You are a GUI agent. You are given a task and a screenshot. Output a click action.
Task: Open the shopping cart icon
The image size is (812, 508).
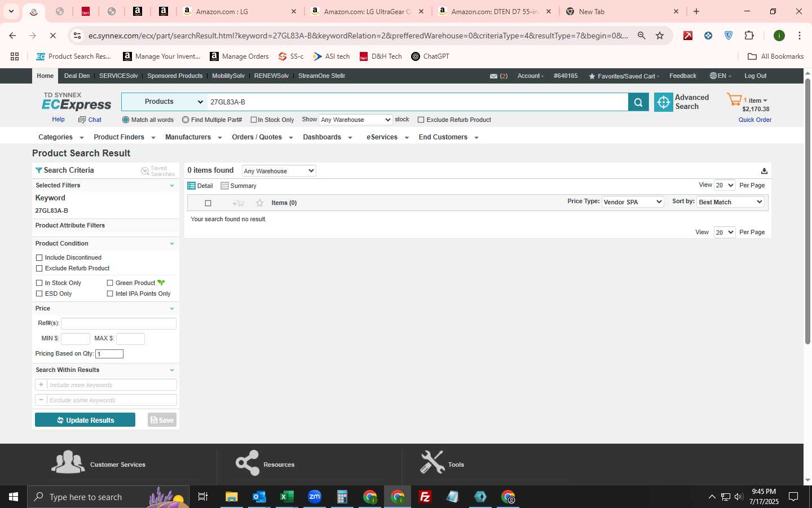(x=734, y=100)
